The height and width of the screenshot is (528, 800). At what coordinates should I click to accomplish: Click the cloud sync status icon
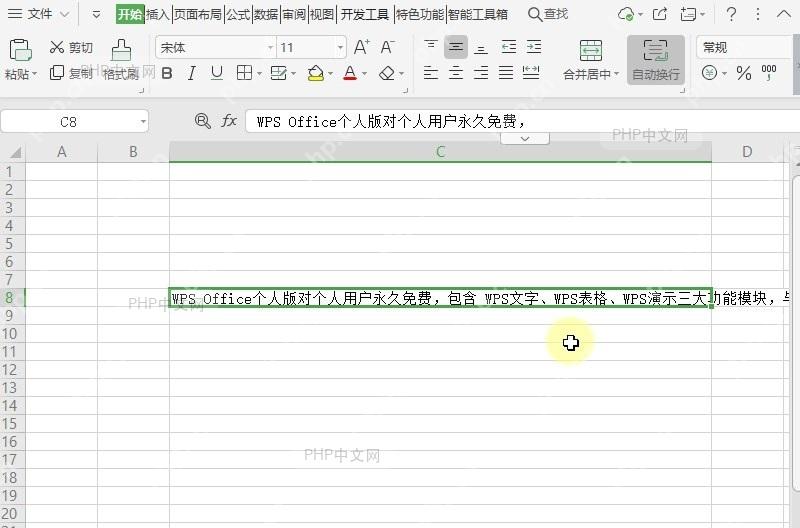[626, 14]
